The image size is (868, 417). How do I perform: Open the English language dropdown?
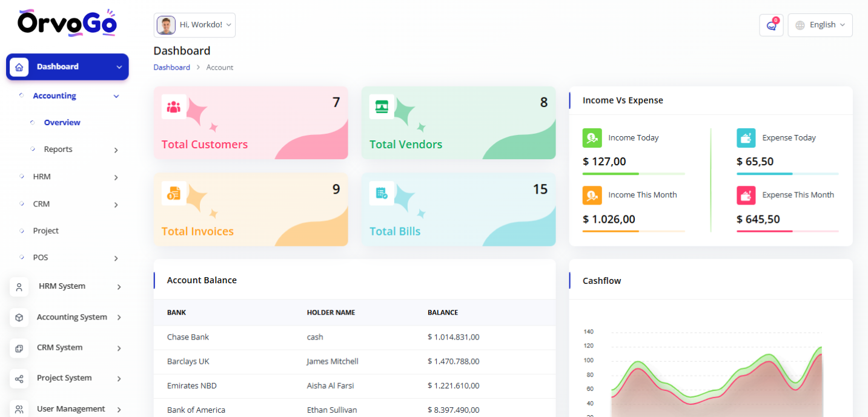820,25
